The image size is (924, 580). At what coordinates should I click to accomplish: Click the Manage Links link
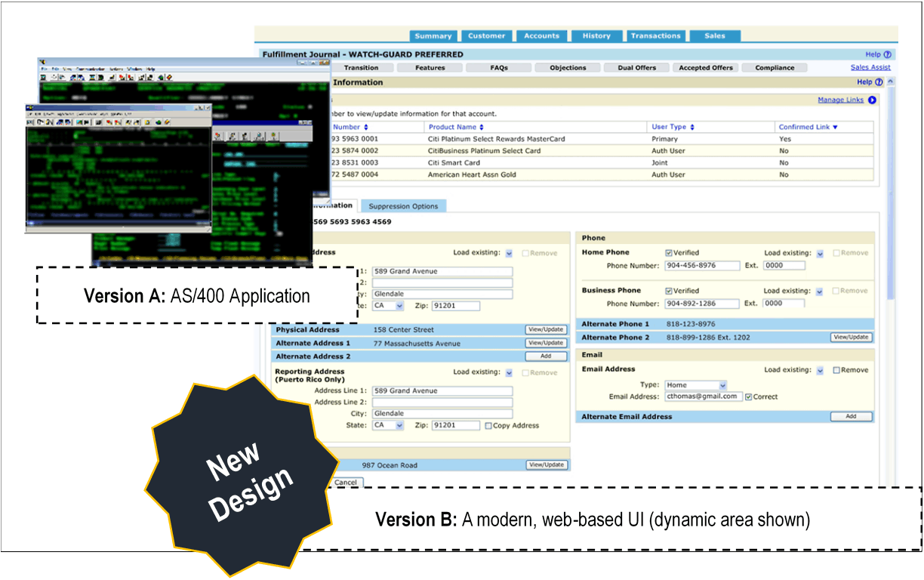[840, 100]
